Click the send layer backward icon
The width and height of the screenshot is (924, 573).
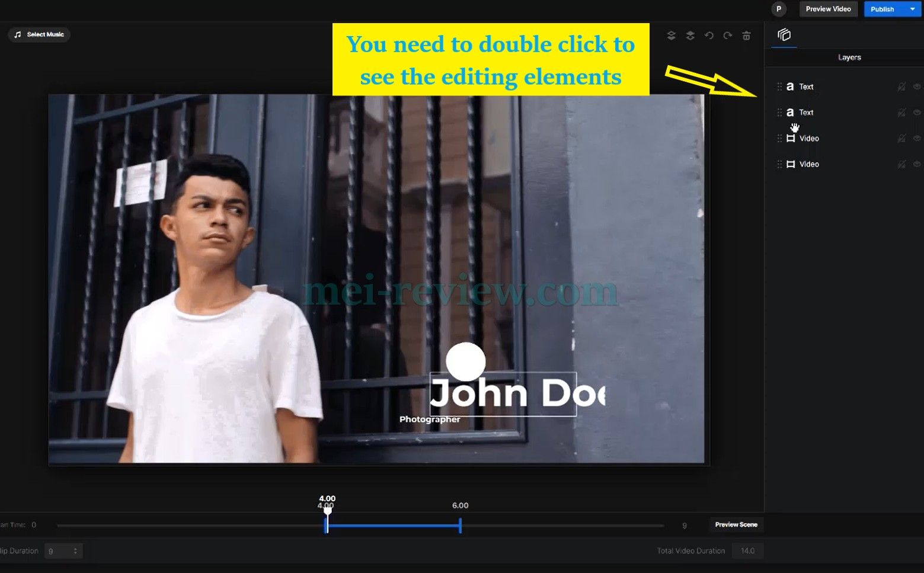coord(671,36)
